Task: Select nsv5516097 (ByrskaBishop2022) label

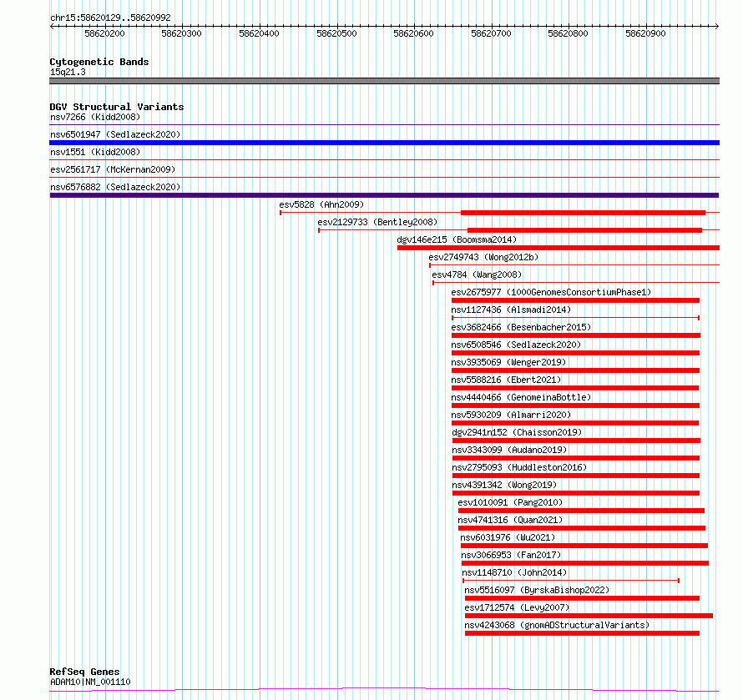Action: click(537, 590)
